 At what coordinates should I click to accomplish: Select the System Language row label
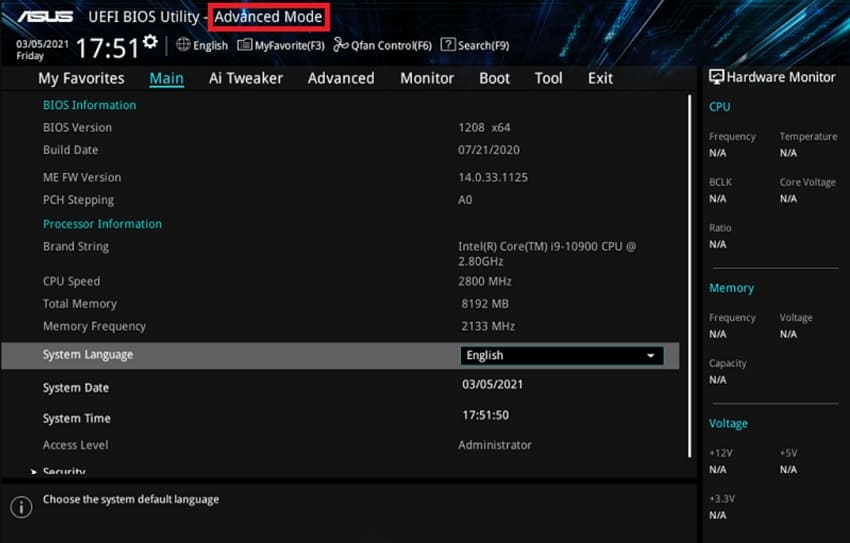[x=88, y=355]
